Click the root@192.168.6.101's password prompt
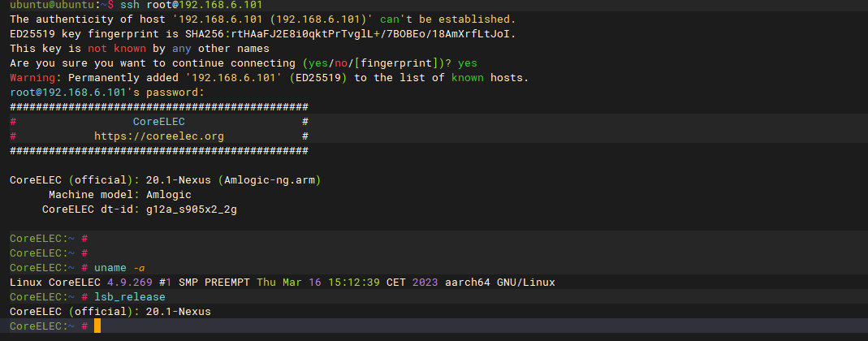The width and height of the screenshot is (868, 341). 107,93
